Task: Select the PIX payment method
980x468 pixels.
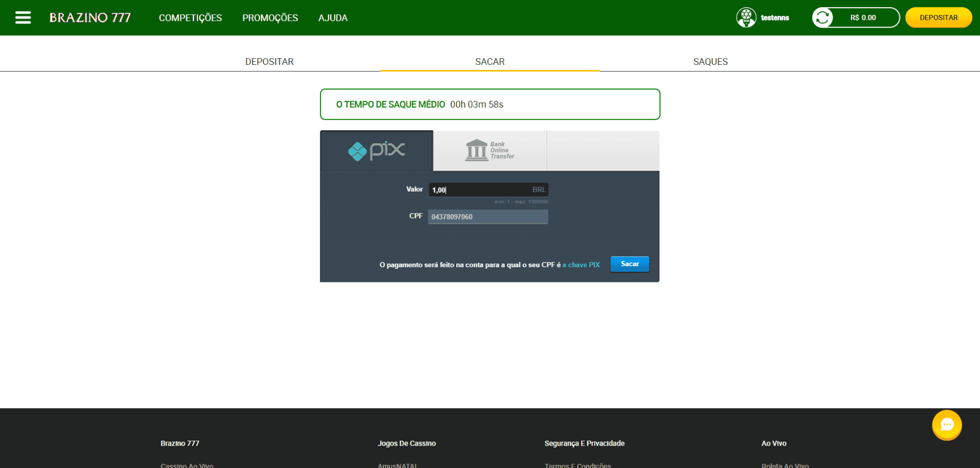Action: click(x=377, y=151)
